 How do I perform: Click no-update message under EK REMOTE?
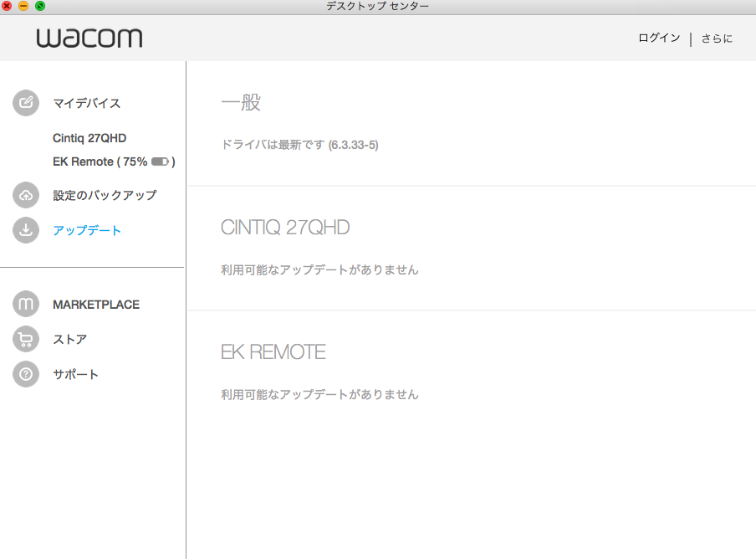pyautogui.click(x=319, y=394)
